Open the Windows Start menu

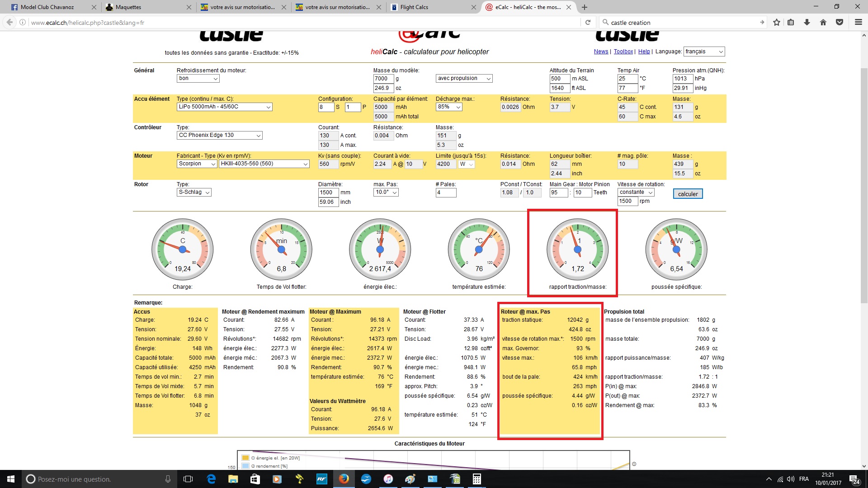11,479
